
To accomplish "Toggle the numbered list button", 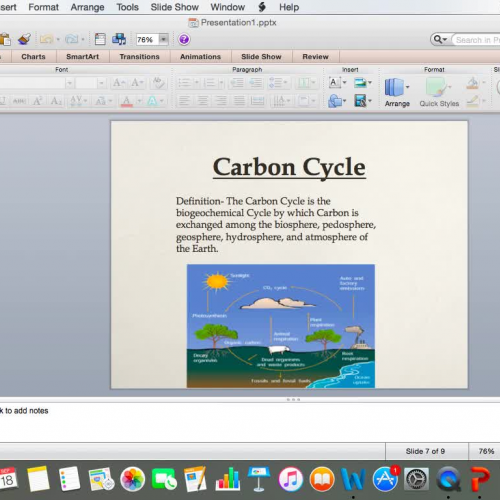I will [209, 83].
